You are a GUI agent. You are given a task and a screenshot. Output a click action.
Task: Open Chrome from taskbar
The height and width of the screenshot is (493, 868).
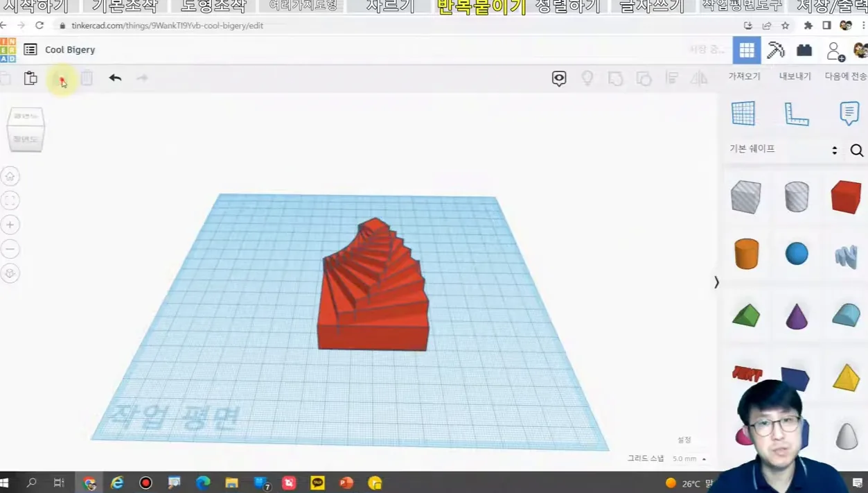tap(89, 483)
